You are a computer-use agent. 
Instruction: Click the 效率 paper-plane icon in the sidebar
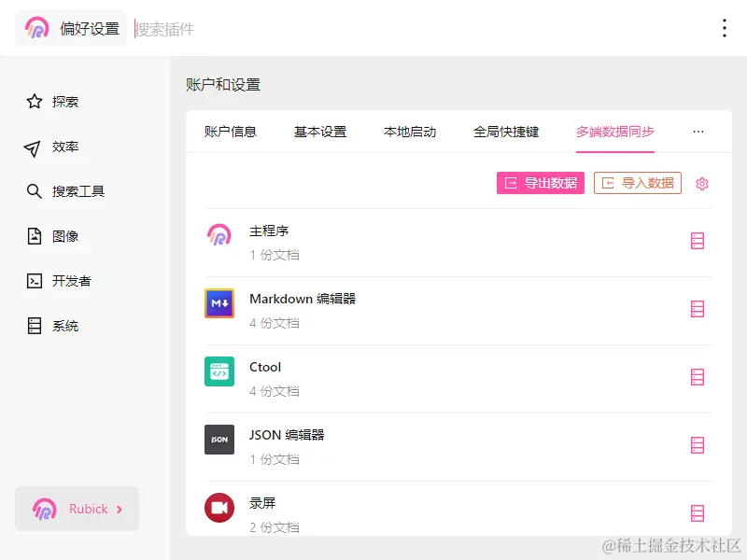(x=32, y=147)
